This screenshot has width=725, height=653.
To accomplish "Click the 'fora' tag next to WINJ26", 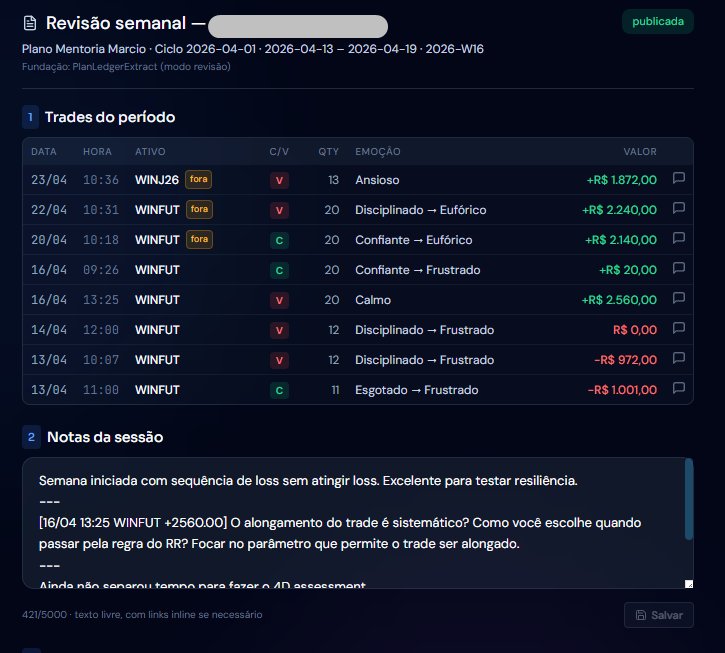I will (198, 179).
